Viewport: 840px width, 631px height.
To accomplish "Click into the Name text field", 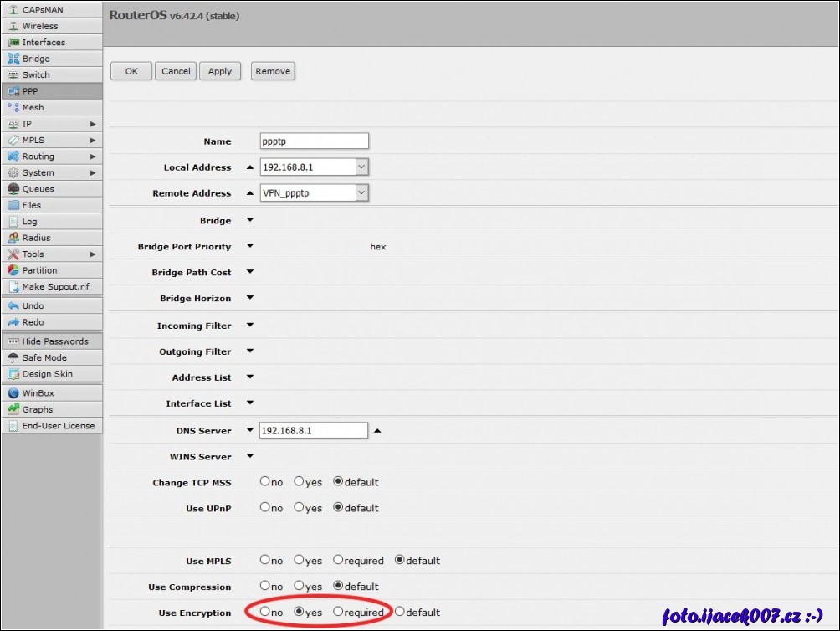I will coord(314,141).
